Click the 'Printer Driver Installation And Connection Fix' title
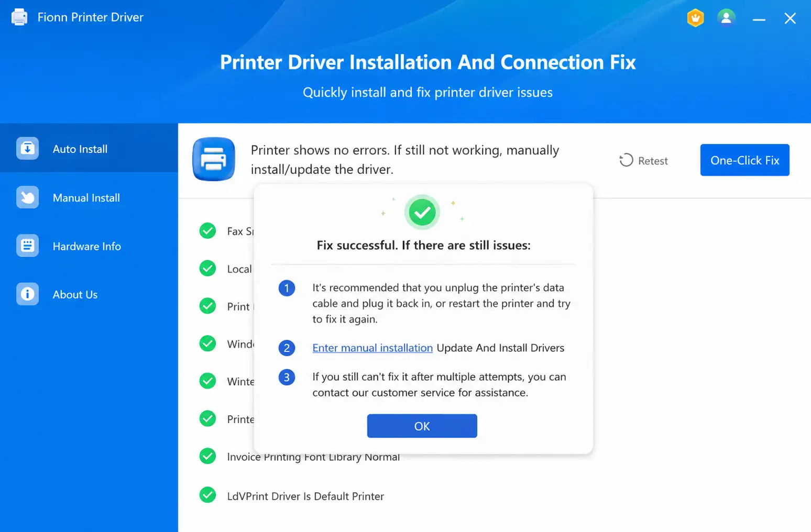Image resolution: width=811 pixels, height=532 pixels. 428,62
